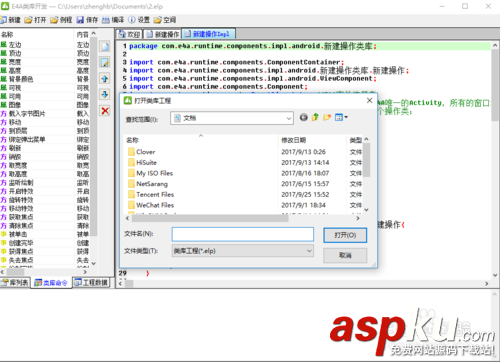Select the WeChat Files folder
This screenshot has width=500, height=362.
(x=151, y=205)
